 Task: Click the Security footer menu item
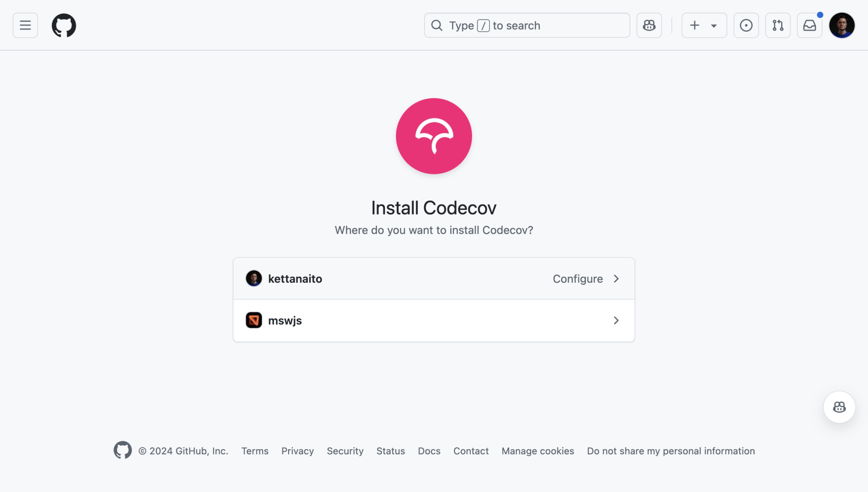click(x=345, y=451)
